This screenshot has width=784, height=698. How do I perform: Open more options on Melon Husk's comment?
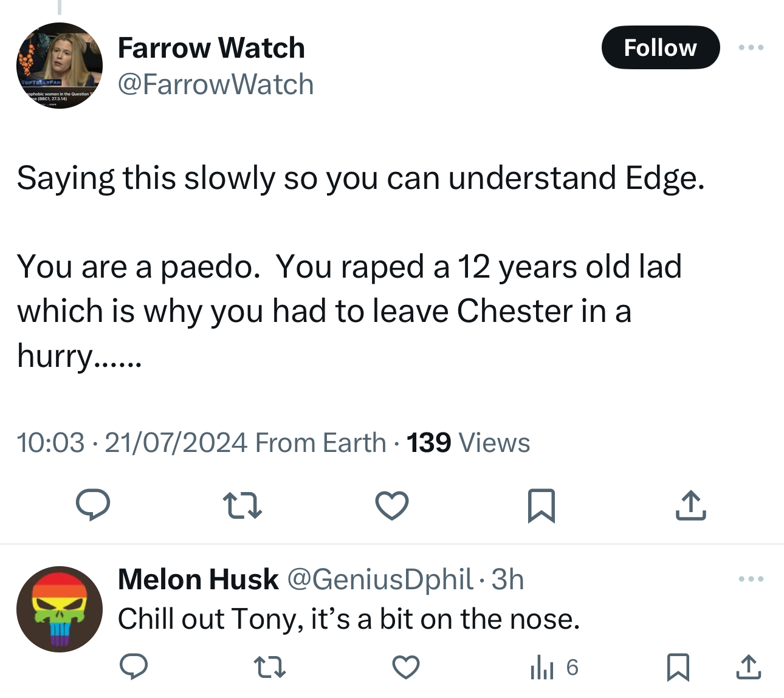click(x=751, y=579)
